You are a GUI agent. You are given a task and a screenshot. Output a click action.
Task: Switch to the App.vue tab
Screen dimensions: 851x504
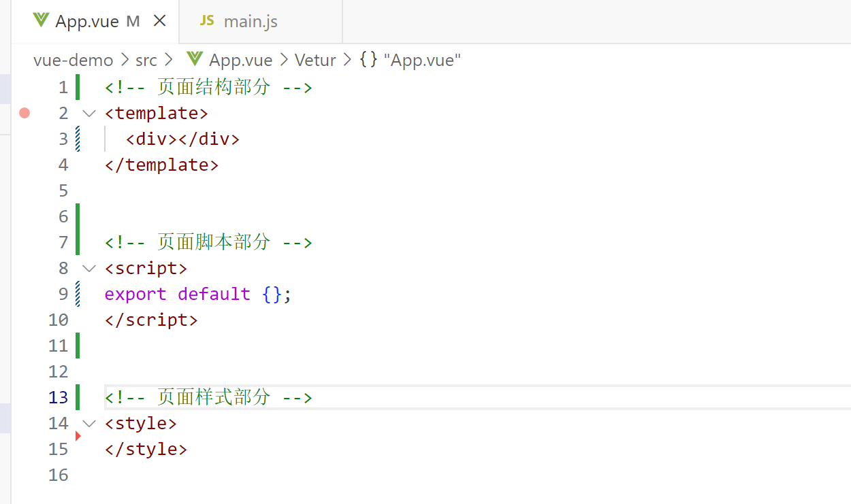point(96,22)
